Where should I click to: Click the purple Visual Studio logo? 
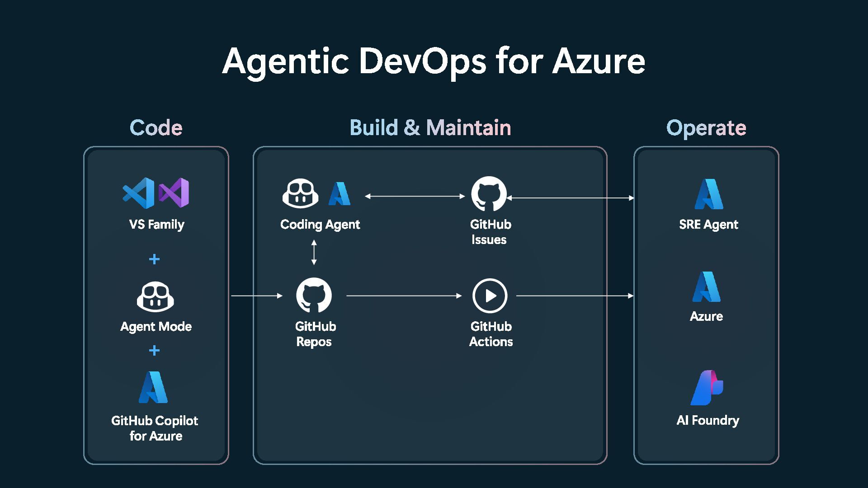pyautogui.click(x=174, y=193)
